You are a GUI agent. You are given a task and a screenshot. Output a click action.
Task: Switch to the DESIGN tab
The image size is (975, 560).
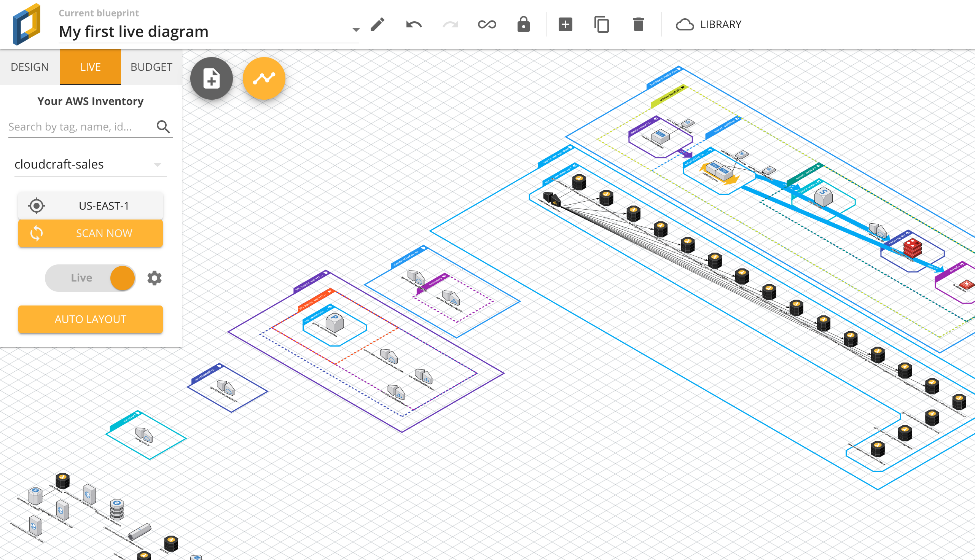coord(29,67)
